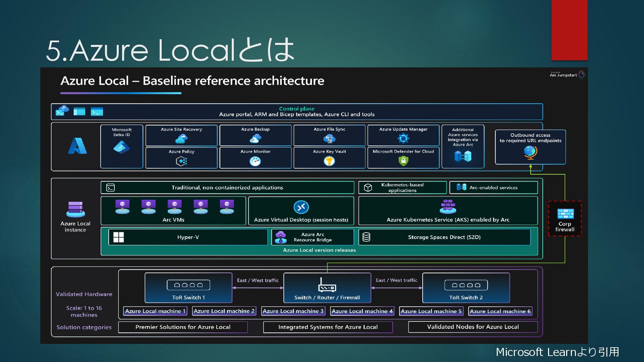Click the Corp firewall brick icon
This screenshot has height=362, width=644.
click(565, 214)
